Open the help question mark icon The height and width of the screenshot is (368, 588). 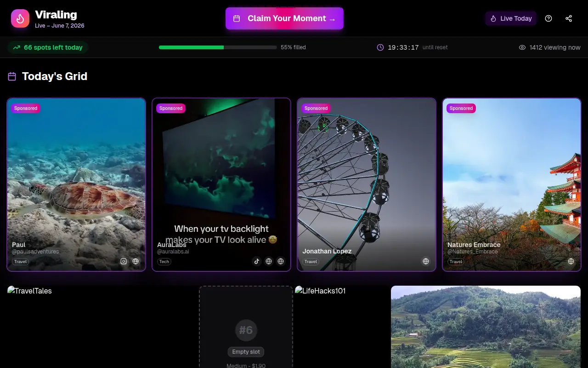[x=548, y=18]
